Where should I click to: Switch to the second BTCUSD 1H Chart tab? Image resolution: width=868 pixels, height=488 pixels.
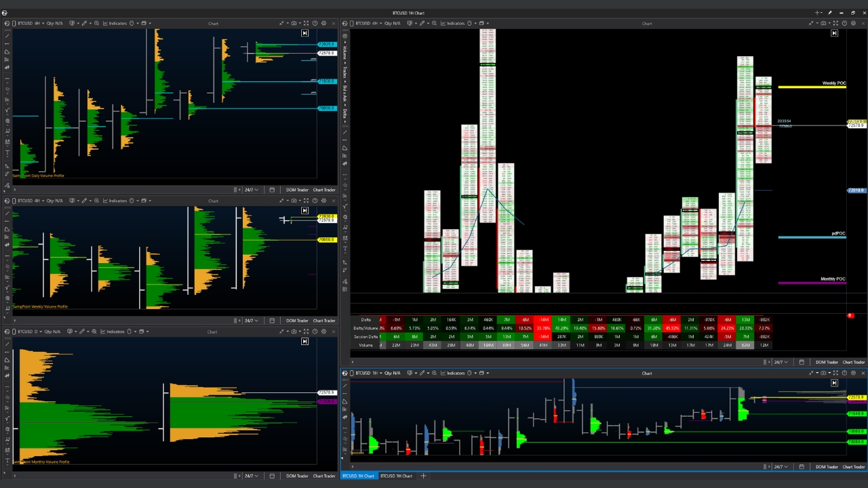click(x=397, y=476)
